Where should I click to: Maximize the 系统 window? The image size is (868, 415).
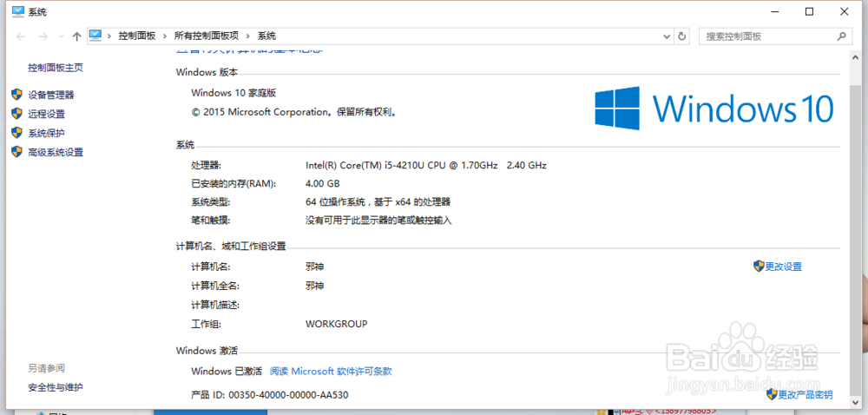click(x=809, y=11)
